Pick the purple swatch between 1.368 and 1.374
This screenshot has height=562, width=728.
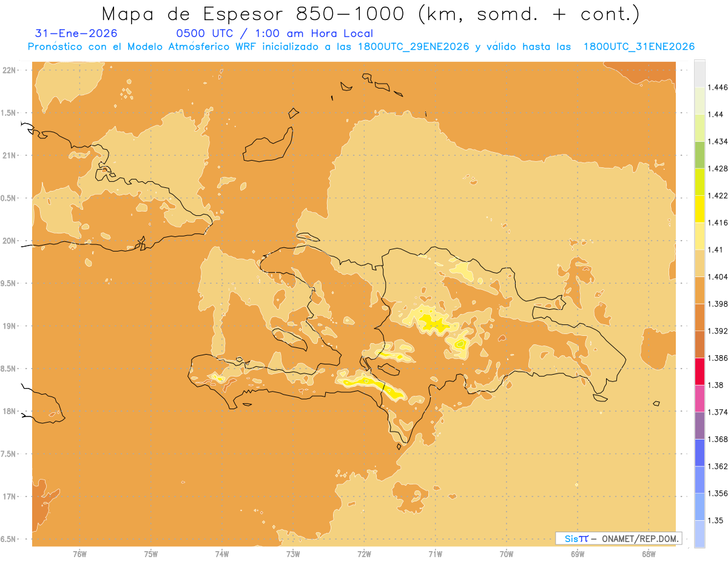699,426
